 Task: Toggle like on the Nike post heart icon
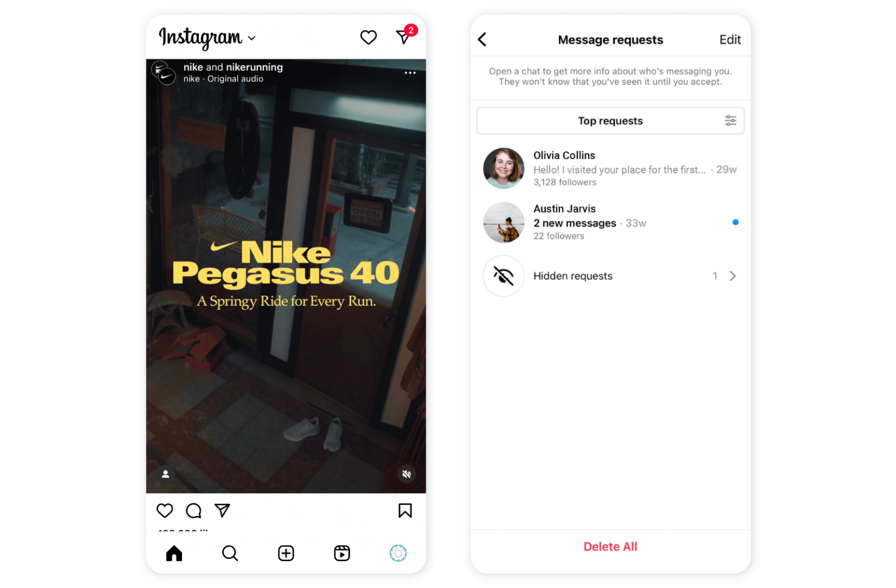(x=164, y=510)
